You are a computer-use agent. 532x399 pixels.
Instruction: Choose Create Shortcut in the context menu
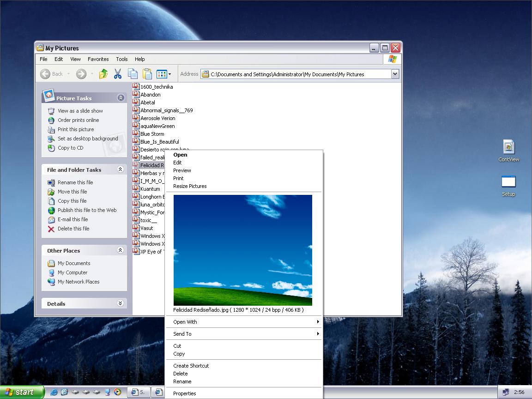coord(243,366)
